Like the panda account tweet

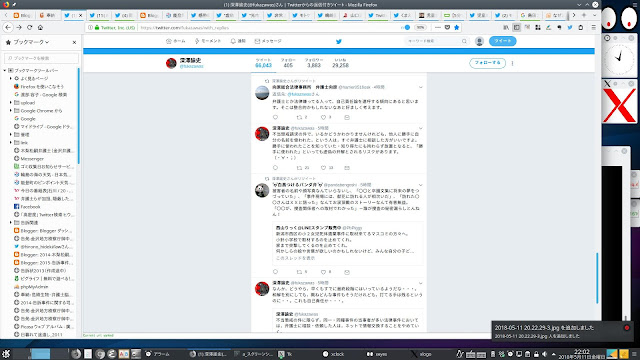[323, 272]
